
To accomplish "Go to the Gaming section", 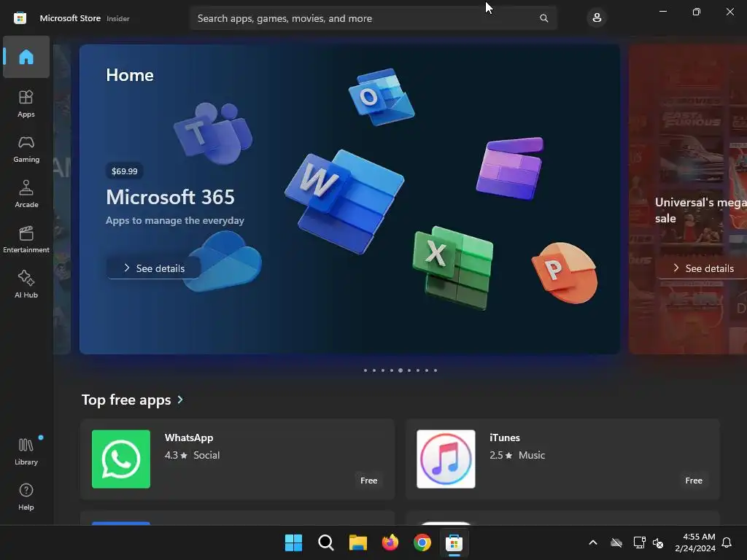I will pyautogui.click(x=26, y=149).
